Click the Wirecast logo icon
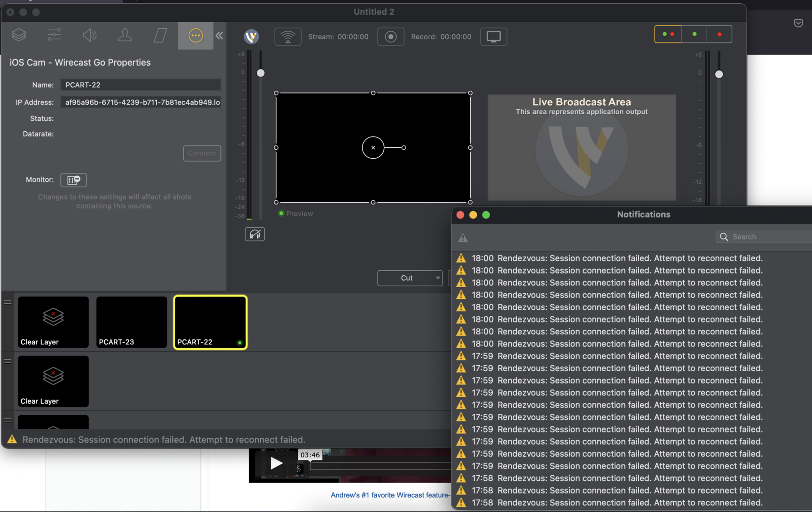This screenshot has width=812, height=512. (252, 36)
